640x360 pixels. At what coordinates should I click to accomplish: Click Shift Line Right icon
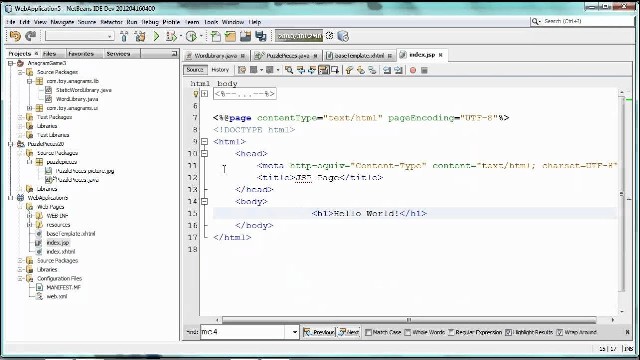[398, 70]
